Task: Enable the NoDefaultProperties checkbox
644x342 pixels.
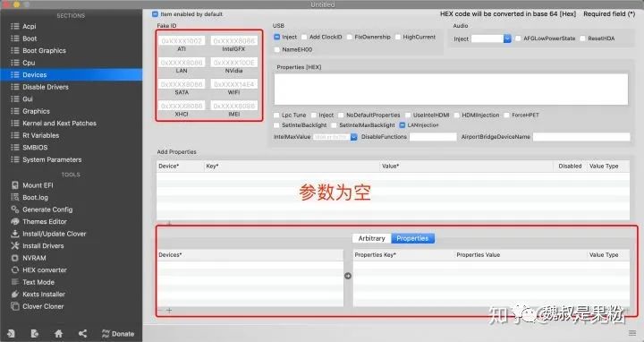Action: [341, 115]
